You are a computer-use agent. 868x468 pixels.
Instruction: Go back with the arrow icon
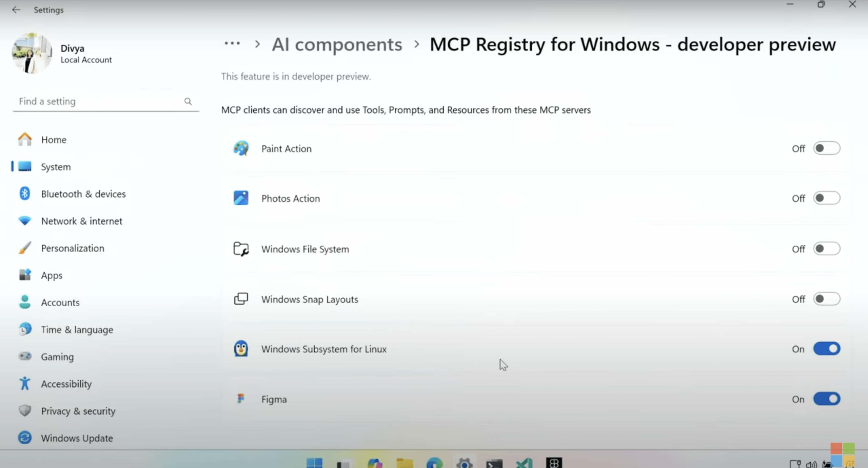16,10
